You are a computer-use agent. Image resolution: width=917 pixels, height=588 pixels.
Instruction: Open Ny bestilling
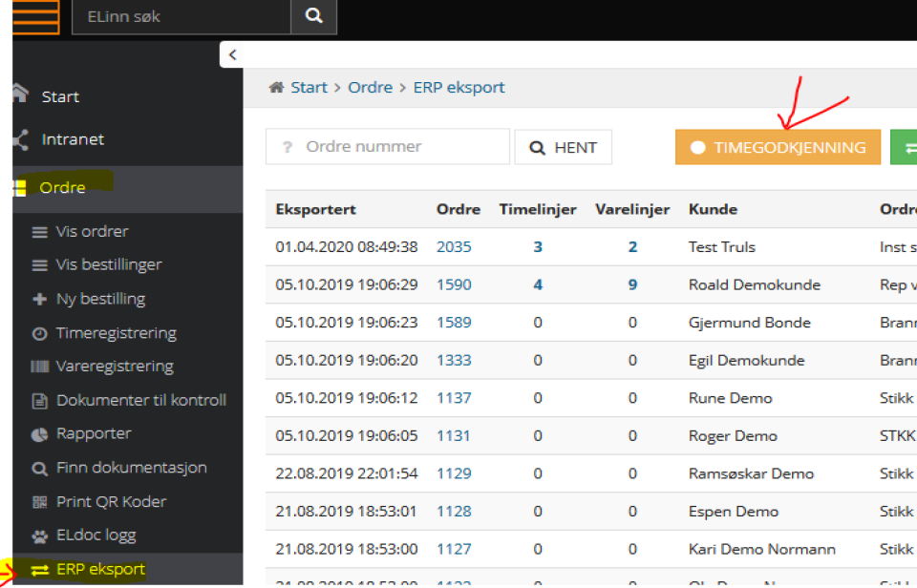coord(100,299)
